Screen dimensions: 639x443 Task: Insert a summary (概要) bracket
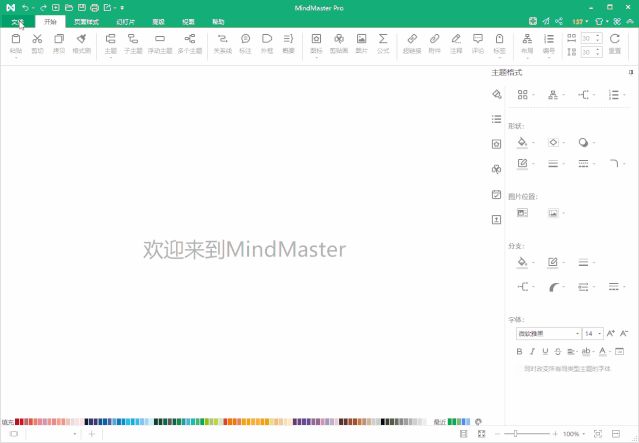[289, 44]
